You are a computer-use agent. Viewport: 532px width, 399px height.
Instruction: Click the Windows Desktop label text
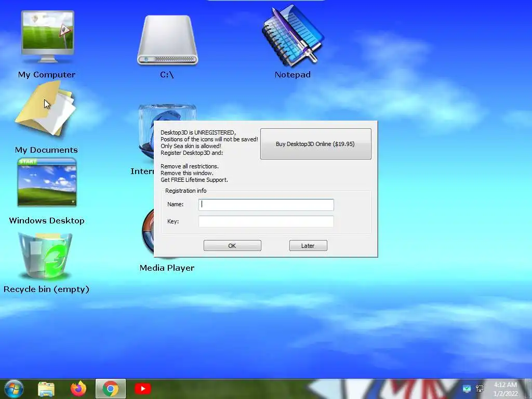tap(47, 220)
